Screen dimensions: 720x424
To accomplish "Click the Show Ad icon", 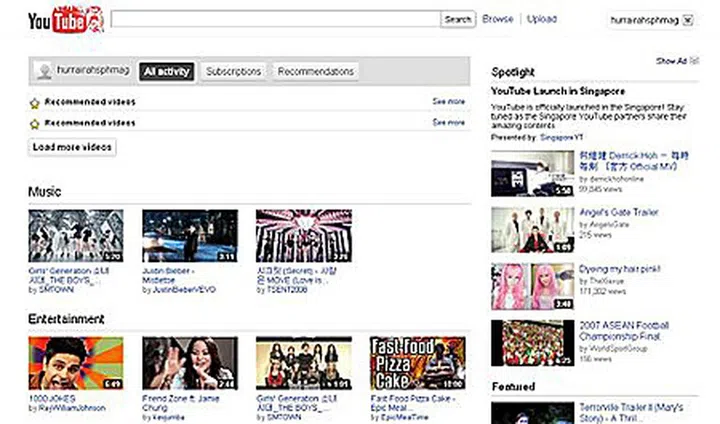I will click(x=695, y=61).
